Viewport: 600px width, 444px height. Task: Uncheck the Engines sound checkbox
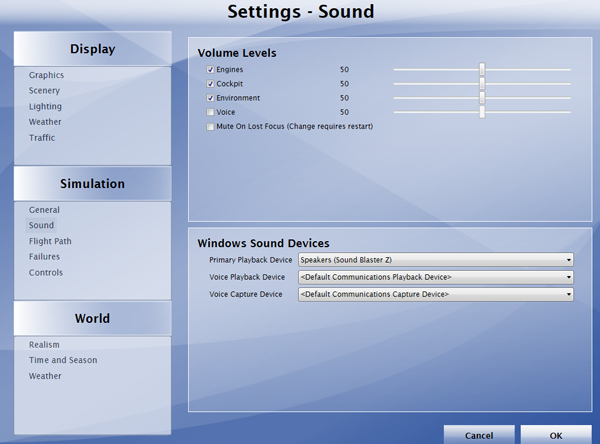210,70
